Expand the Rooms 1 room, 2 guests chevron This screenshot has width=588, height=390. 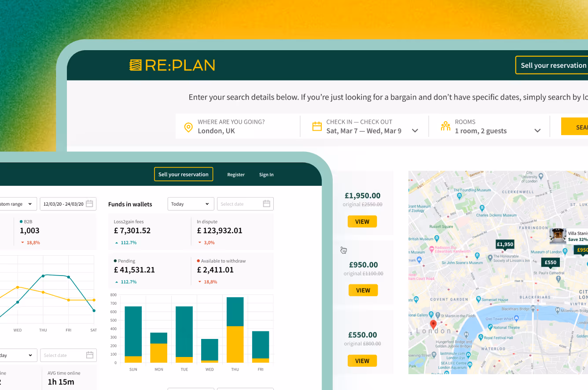[x=537, y=131]
